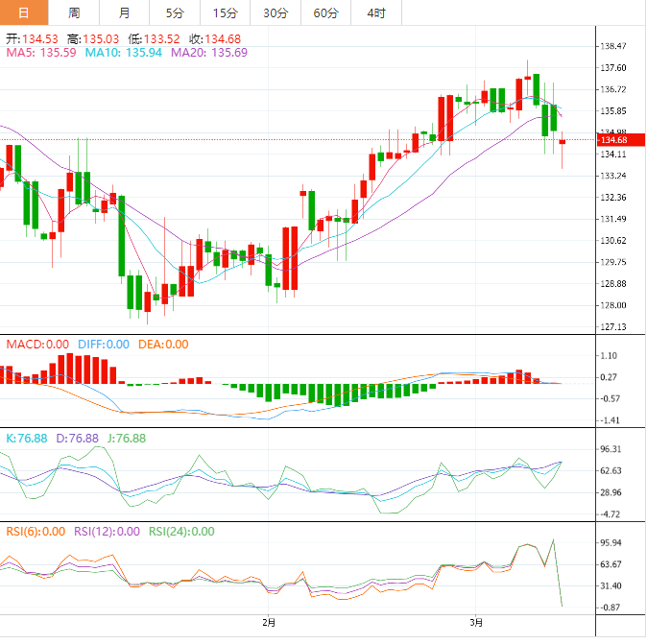Image resolution: width=647 pixels, height=644 pixels.
Task: Click the RSI(24):0.00 label
Action: click(x=181, y=532)
